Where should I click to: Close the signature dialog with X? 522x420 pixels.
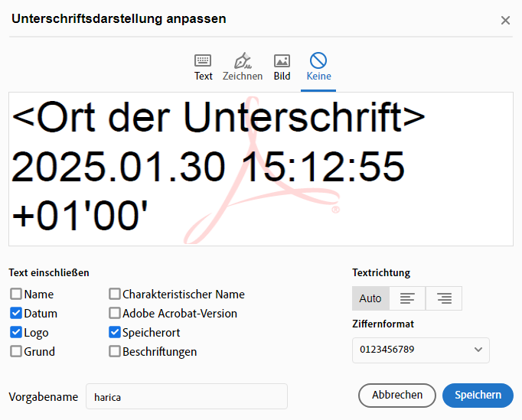tap(505, 21)
